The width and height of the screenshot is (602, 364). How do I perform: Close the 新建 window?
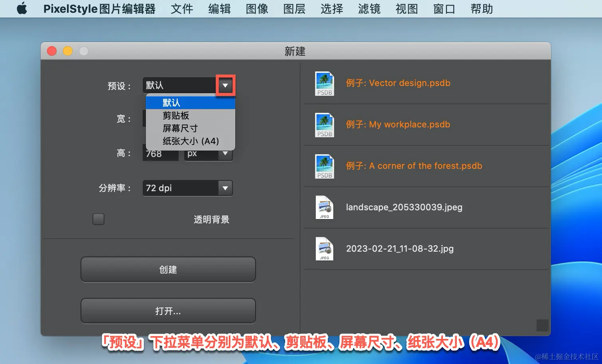52,51
